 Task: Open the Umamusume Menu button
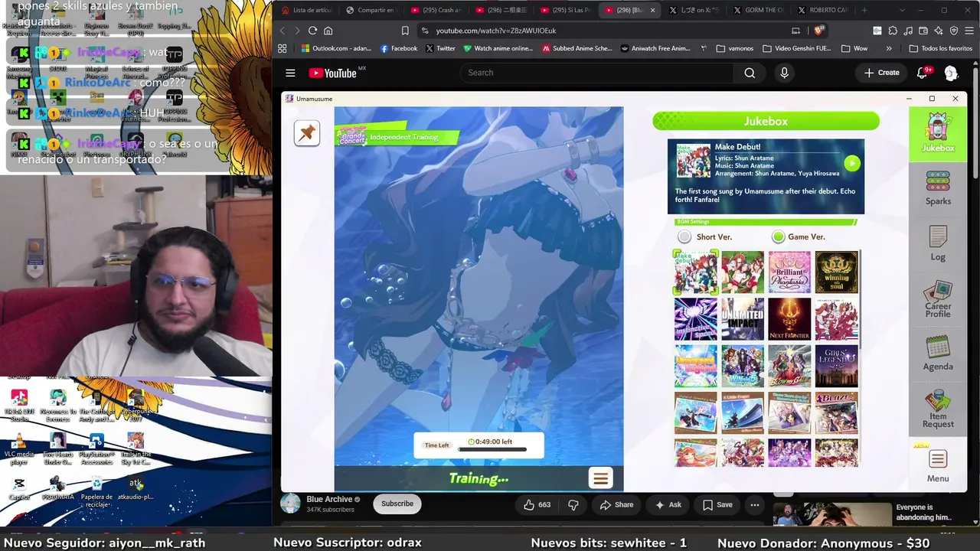pos(938,465)
